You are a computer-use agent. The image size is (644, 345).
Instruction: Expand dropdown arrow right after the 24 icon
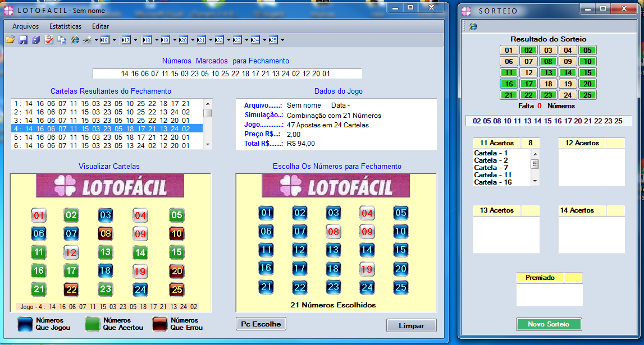[264, 40]
